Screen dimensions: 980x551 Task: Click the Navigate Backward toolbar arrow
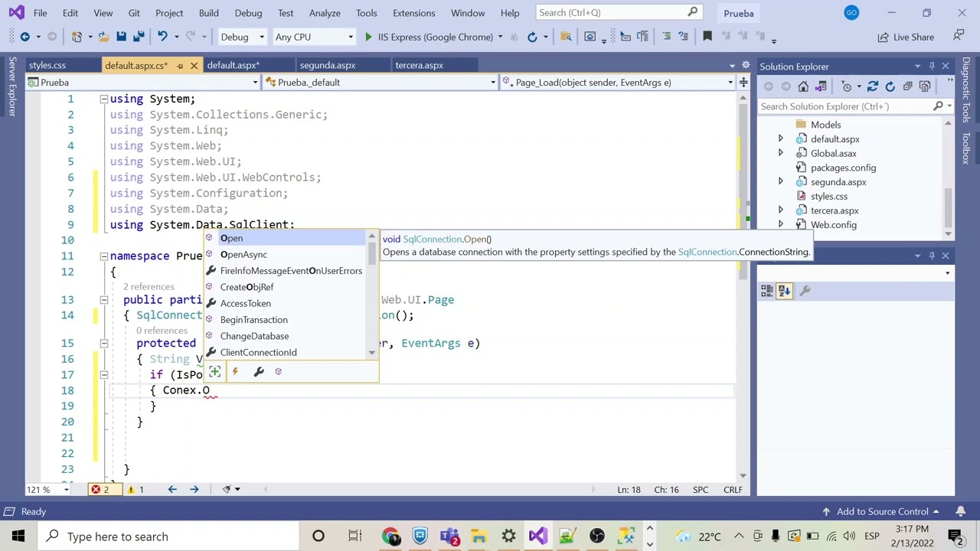pos(24,37)
